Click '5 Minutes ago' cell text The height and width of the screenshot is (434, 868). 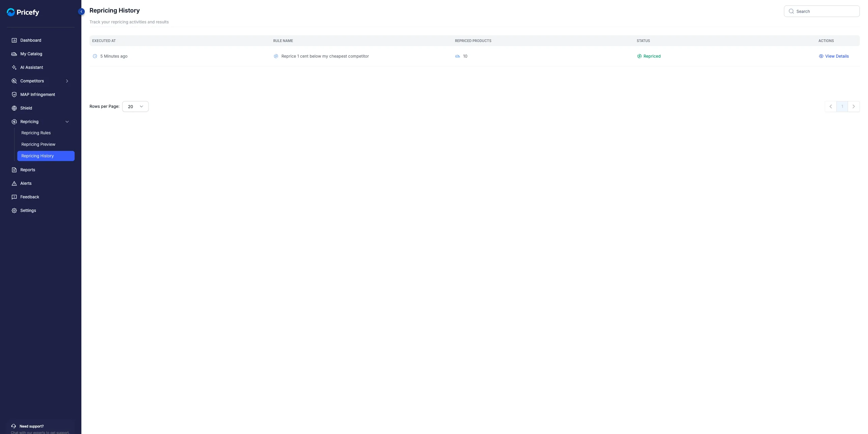114,56
